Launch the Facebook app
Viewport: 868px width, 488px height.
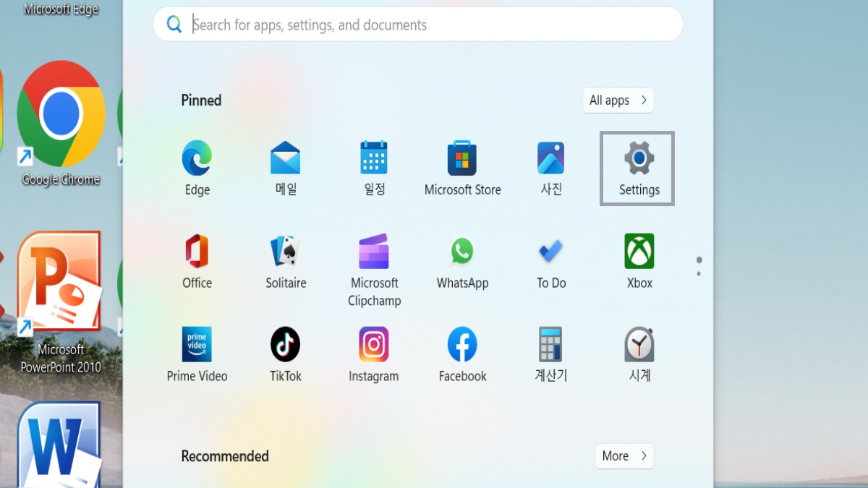coord(462,354)
